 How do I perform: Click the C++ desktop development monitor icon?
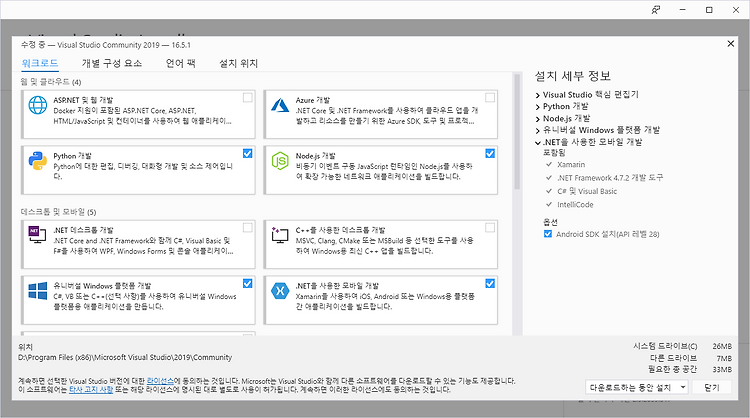280,234
